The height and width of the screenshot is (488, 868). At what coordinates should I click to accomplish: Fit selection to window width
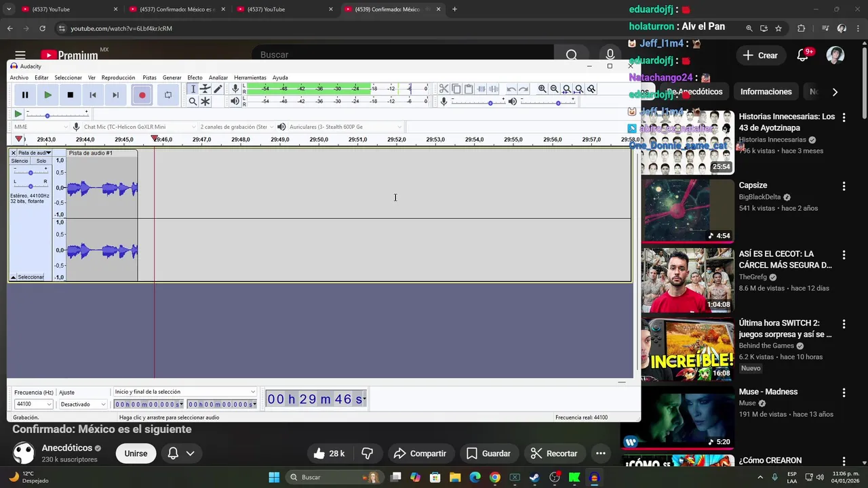(567, 89)
